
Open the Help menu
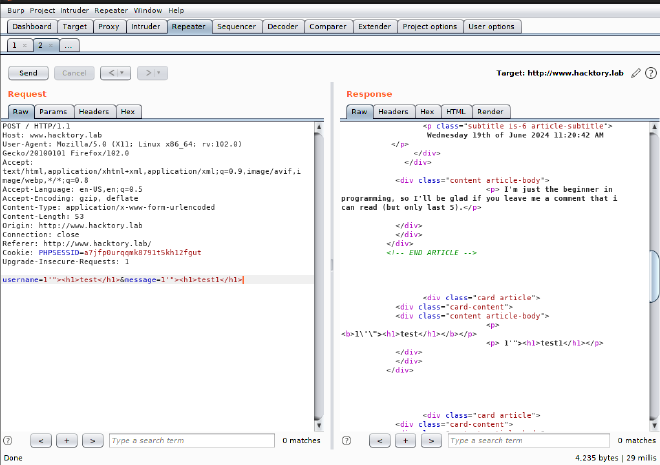[176, 11]
